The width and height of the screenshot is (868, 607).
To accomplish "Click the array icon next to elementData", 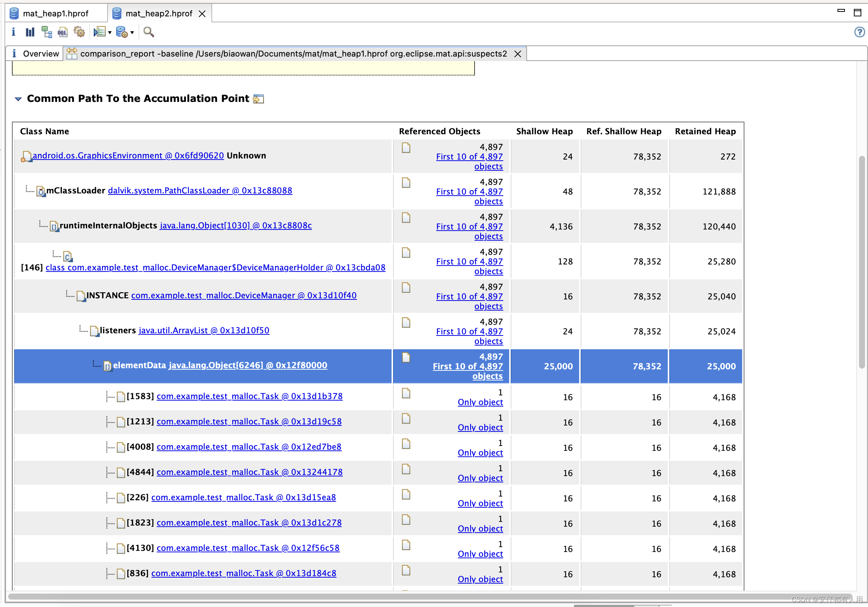I will [x=108, y=366].
